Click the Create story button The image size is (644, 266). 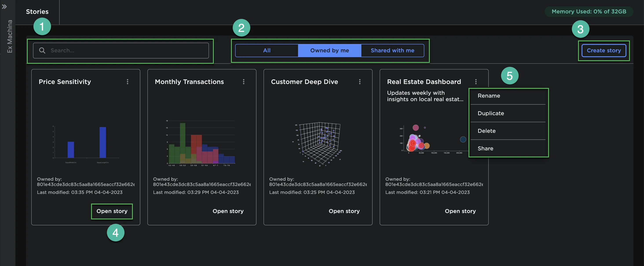click(x=604, y=51)
